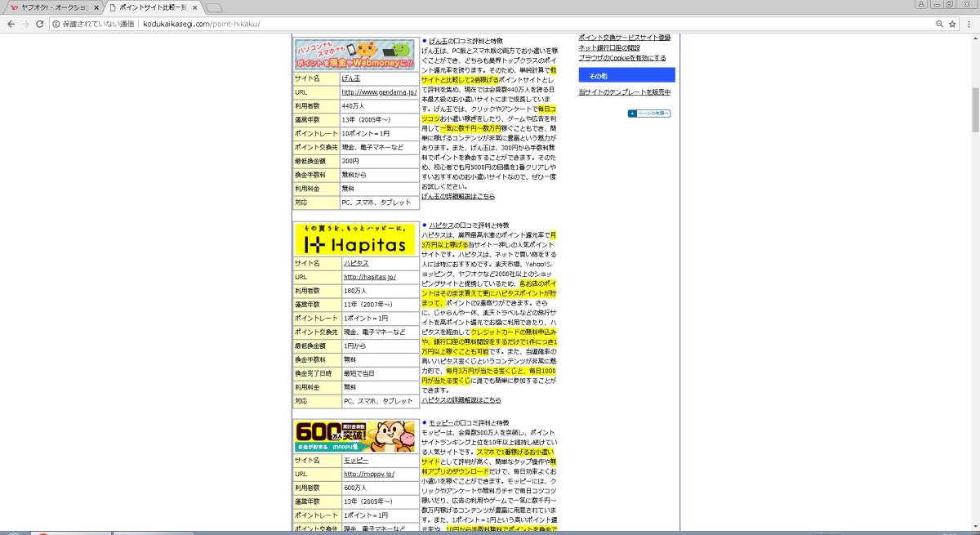The width and height of the screenshot is (980, 535).
Task: Close the ヤフオク! tab
Action: [x=97, y=7]
